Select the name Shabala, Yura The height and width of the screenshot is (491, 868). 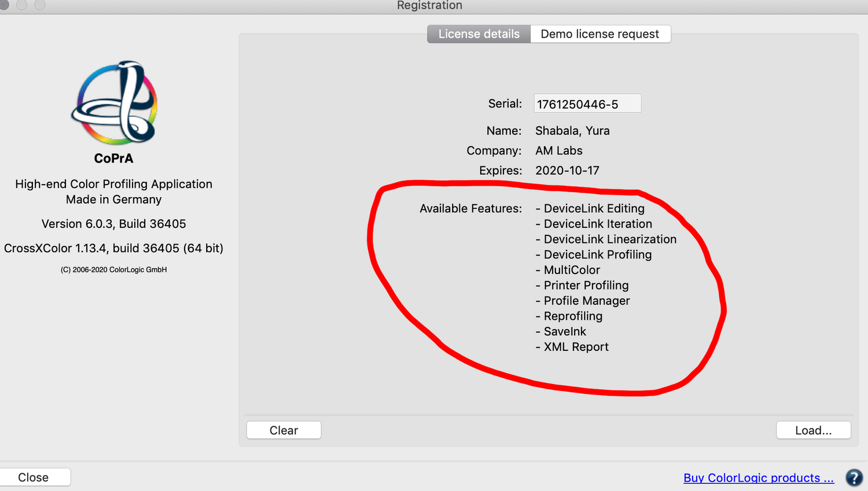coord(572,131)
